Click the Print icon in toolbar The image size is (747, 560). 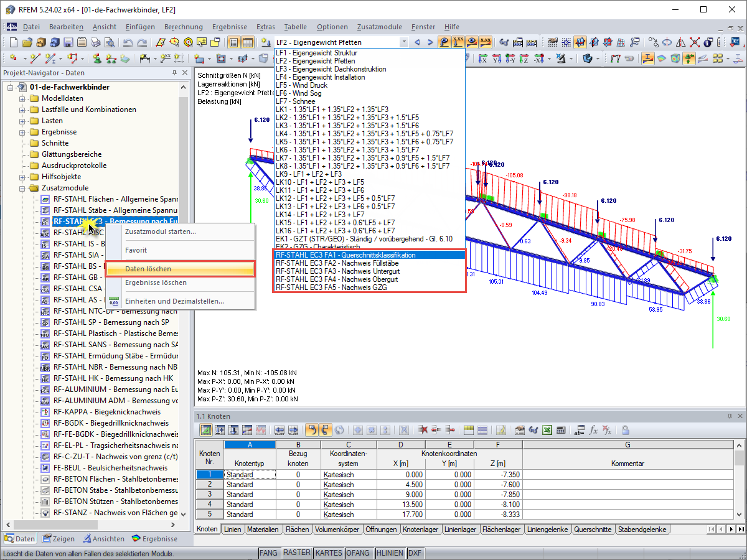[95, 43]
